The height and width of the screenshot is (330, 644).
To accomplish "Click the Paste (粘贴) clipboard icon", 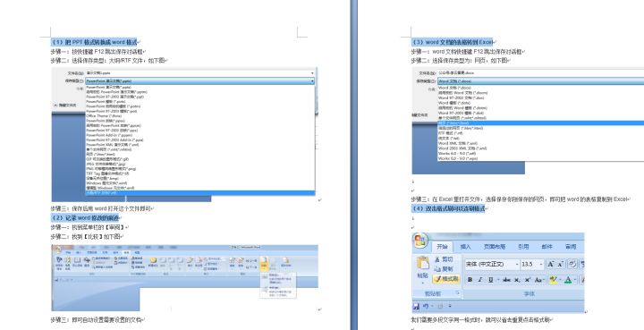I will tap(422, 263).
